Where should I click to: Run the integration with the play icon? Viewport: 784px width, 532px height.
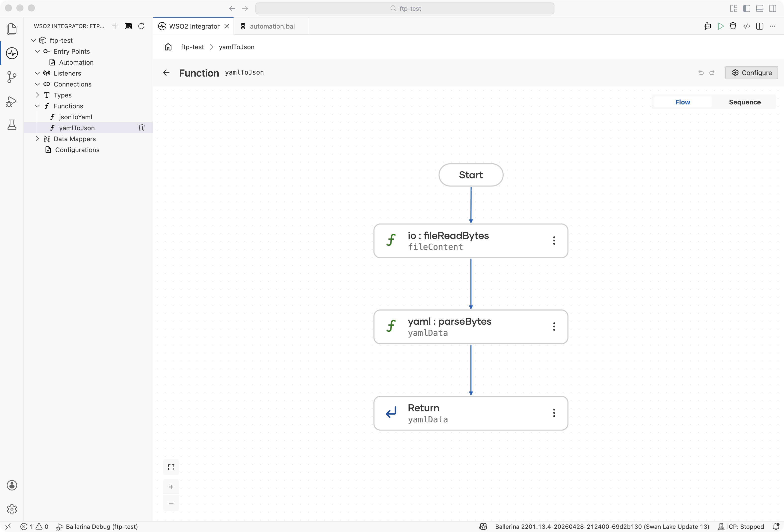[721, 26]
